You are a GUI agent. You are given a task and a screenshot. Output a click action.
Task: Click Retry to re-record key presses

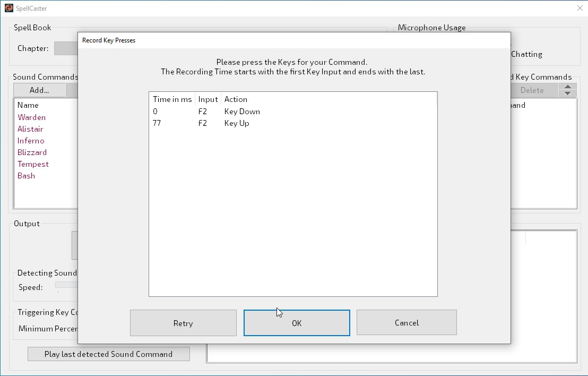pyautogui.click(x=183, y=323)
